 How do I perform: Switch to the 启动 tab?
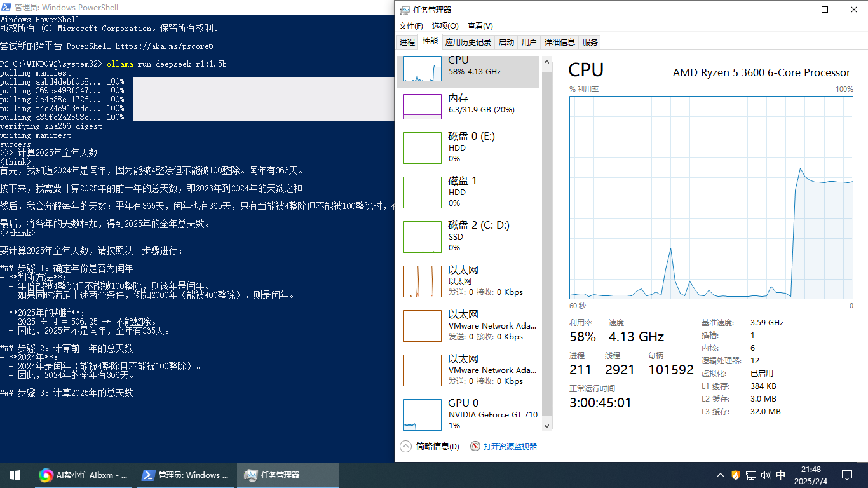coord(506,43)
